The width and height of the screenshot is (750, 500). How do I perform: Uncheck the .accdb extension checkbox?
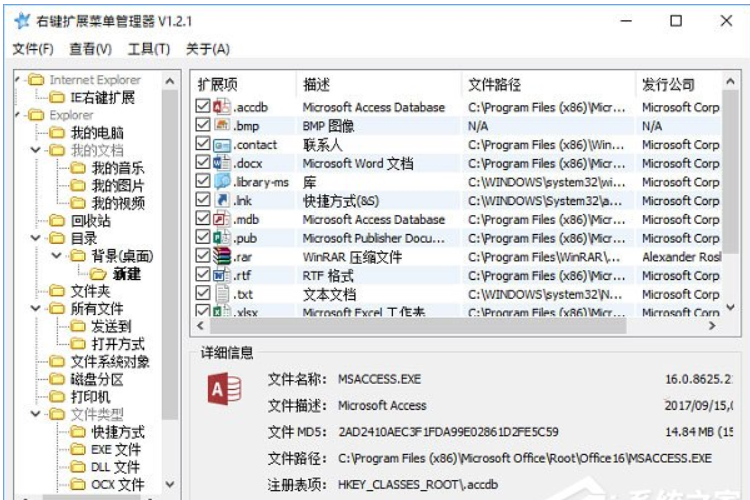point(203,106)
